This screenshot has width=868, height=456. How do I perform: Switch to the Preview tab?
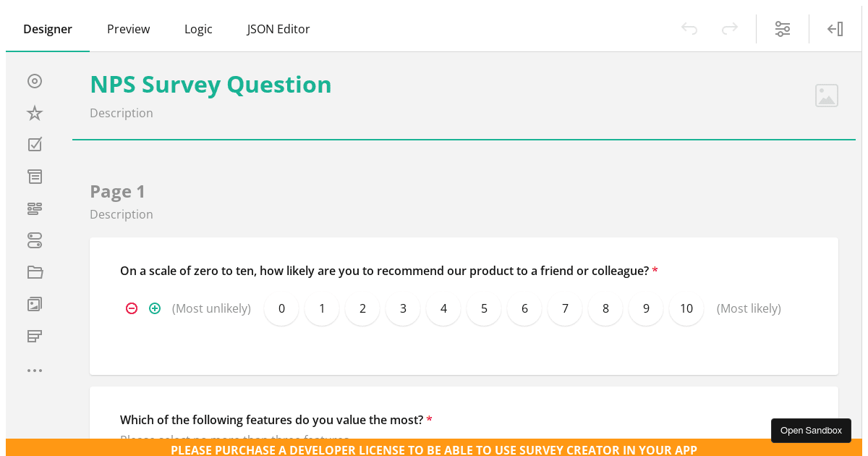click(x=129, y=29)
